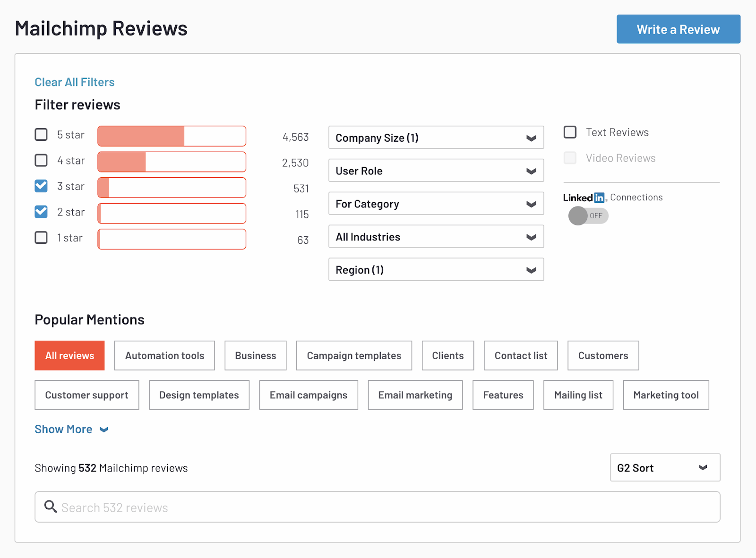Check the 5 star filter checkbox
This screenshot has width=756, height=558.
click(41, 135)
